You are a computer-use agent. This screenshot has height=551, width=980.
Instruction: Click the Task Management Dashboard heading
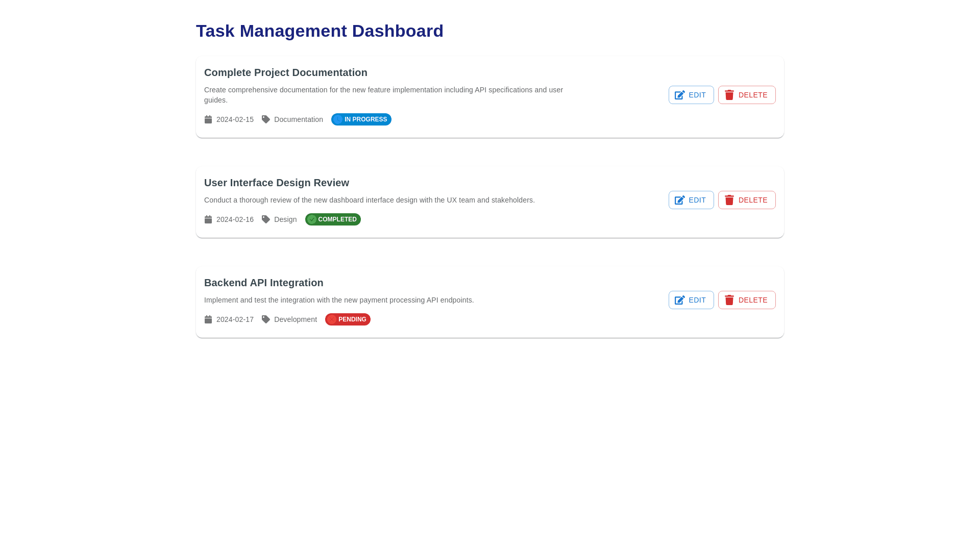pos(320,31)
